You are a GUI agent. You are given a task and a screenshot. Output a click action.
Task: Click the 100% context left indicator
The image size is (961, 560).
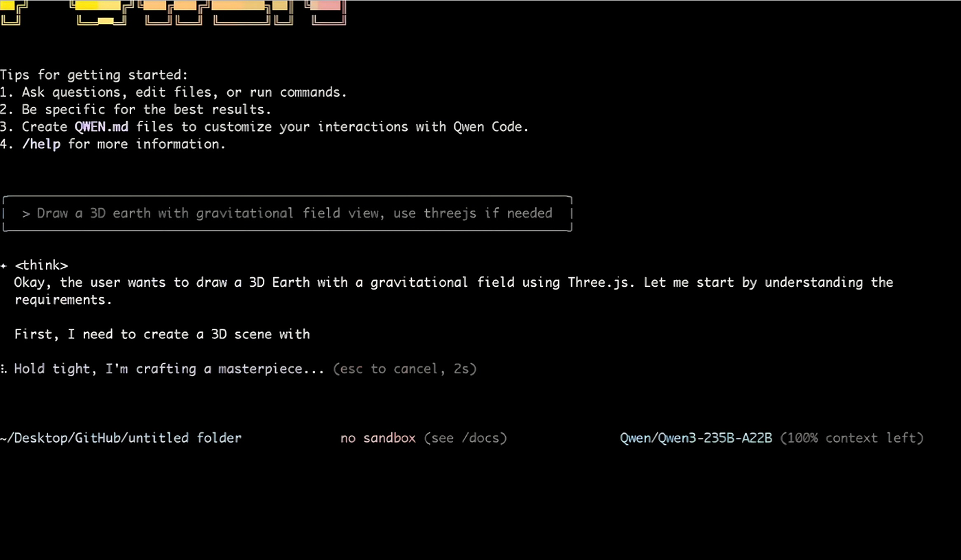click(851, 437)
